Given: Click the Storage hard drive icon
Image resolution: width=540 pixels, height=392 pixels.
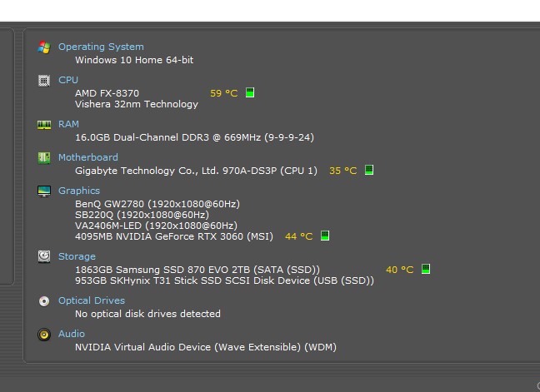Looking at the screenshot, I should 44,256.
